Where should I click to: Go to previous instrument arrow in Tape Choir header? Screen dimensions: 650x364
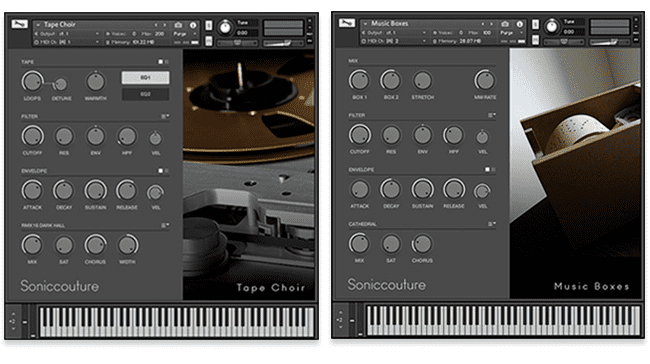[x=156, y=25]
